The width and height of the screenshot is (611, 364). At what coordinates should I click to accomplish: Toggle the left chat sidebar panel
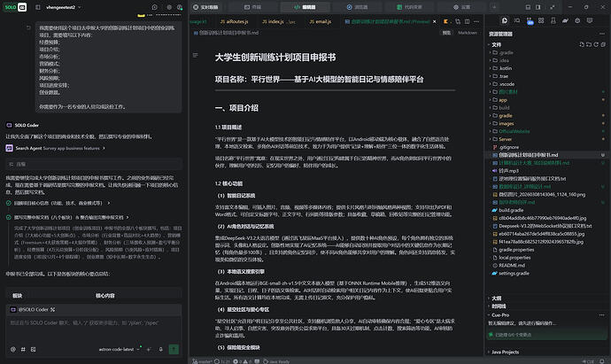coord(38,7)
